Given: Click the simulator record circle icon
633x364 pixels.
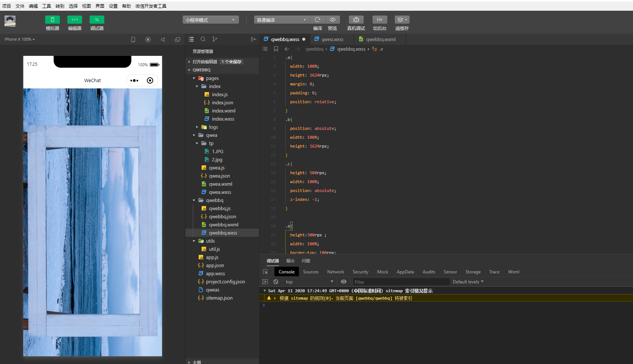Looking at the screenshot, I should 148,40.
